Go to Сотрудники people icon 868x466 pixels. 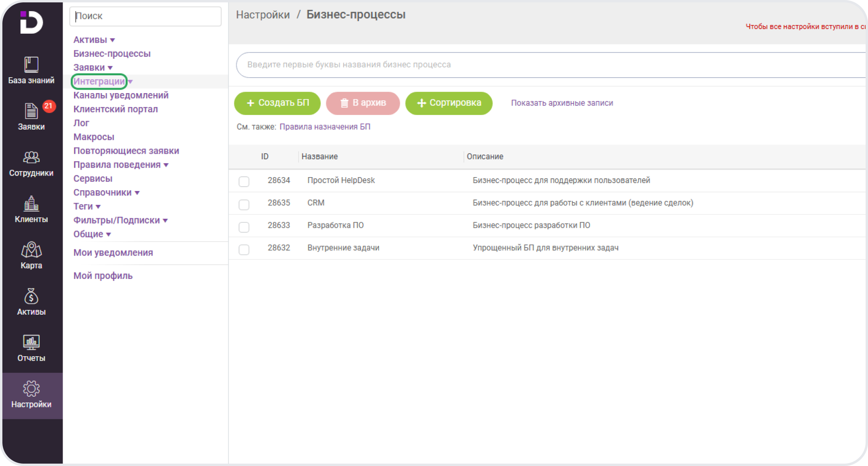(x=31, y=158)
